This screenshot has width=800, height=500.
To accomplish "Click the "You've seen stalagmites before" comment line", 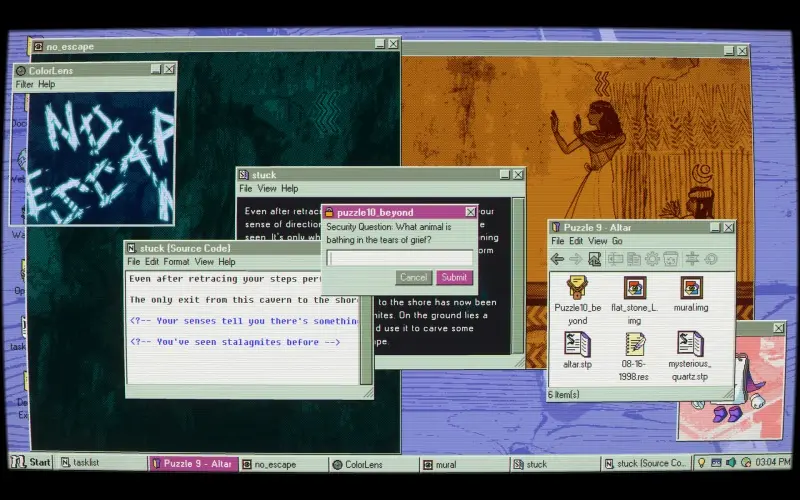I will (235, 342).
